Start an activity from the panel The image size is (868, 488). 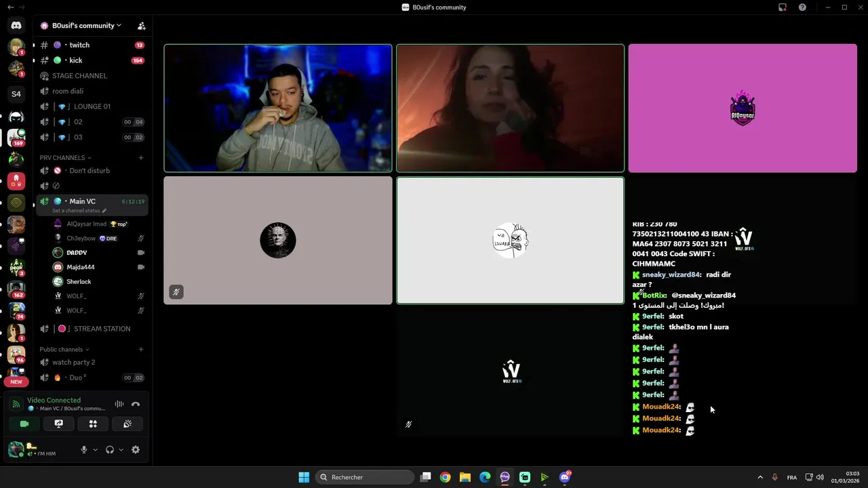tap(93, 424)
